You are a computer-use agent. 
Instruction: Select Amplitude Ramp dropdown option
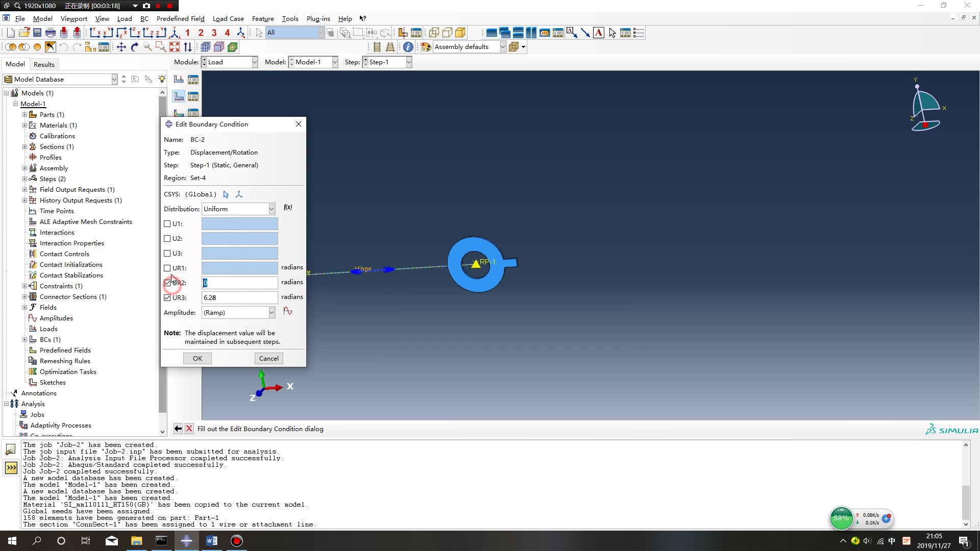click(x=237, y=312)
